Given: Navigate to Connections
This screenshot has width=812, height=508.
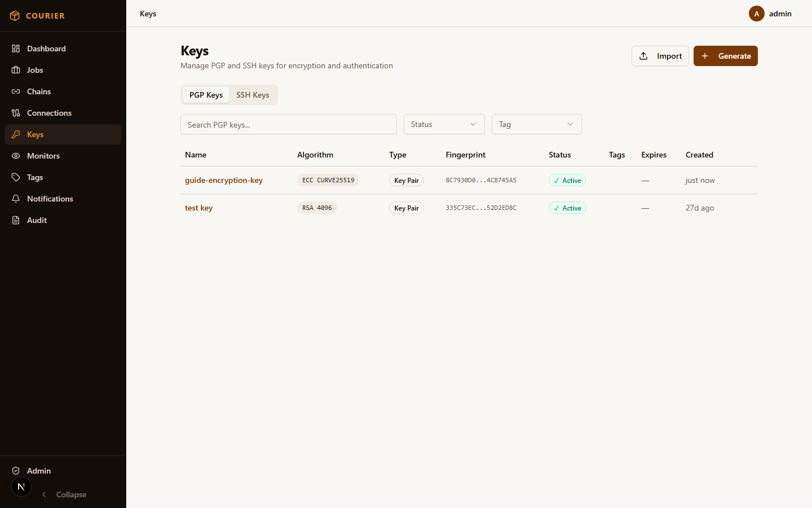Looking at the screenshot, I should point(49,113).
